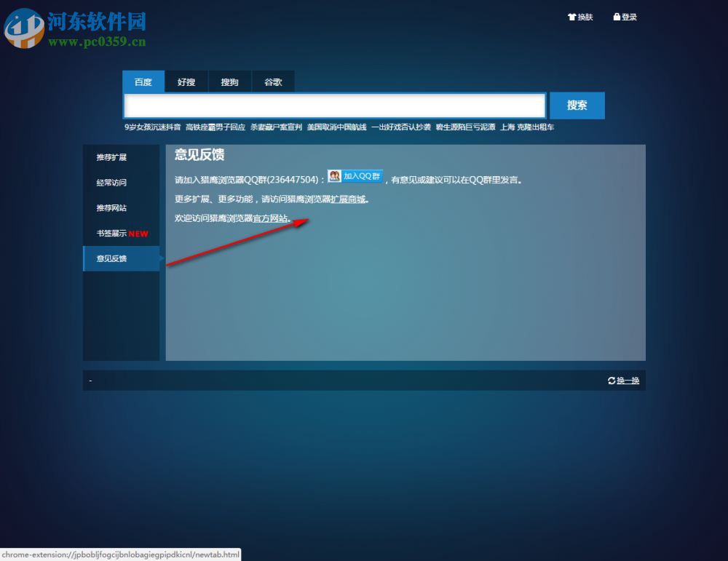This screenshot has height=561, width=728.
Task: Click the refresh icon next to 换一换
Action: pos(612,380)
